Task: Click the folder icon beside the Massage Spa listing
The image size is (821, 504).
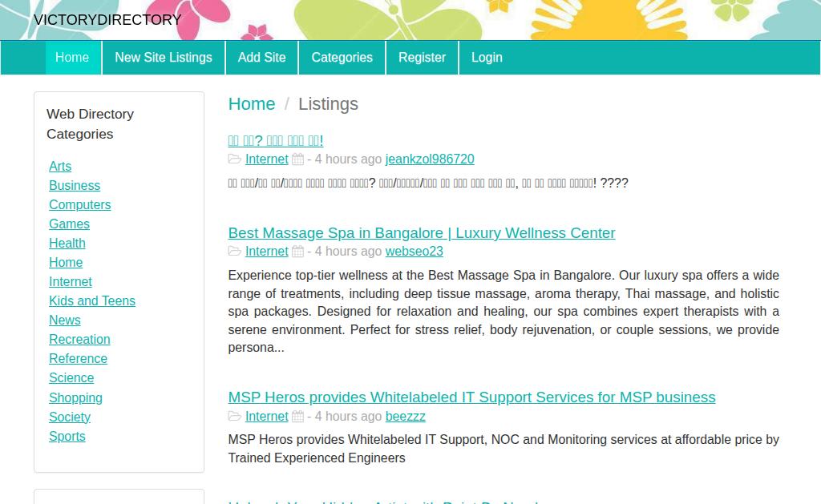Action: pos(235,252)
